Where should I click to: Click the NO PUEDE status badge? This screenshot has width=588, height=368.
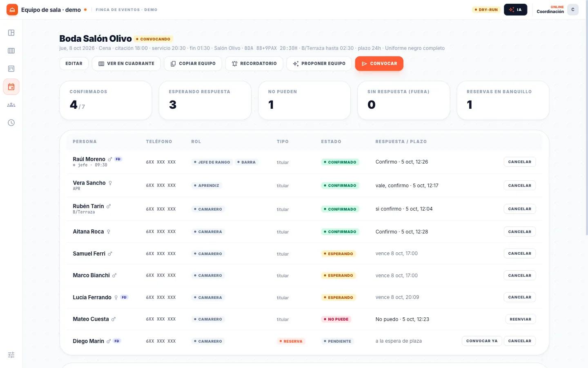pyautogui.click(x=336, y=319)
